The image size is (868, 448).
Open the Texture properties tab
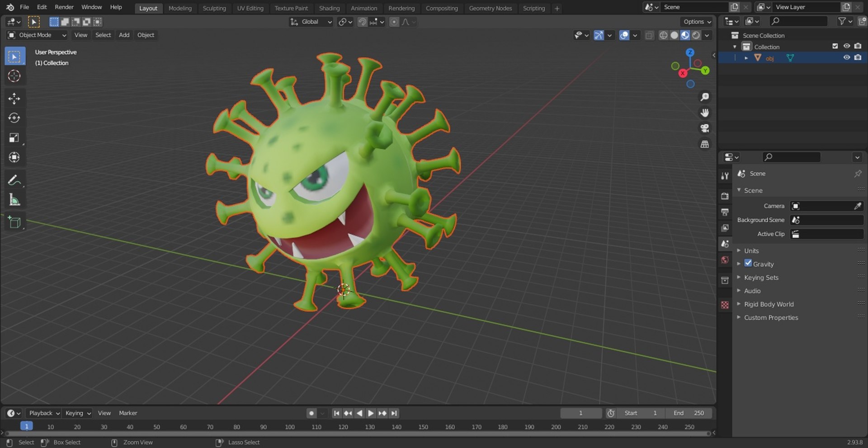coord(725,305)
